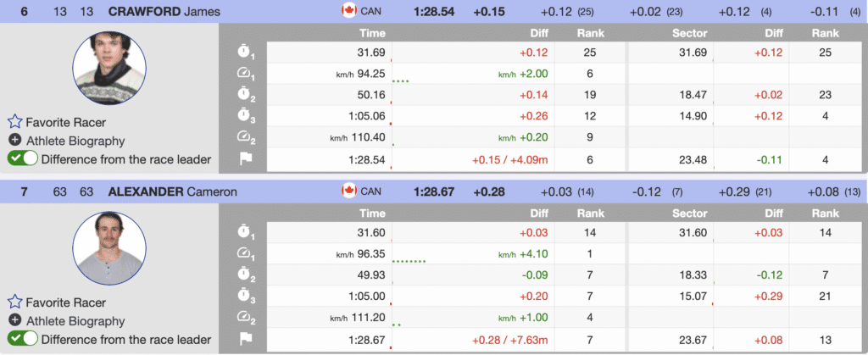Click the star icon beside Crawford's Favorite Racer

click(x=14, y=122)
